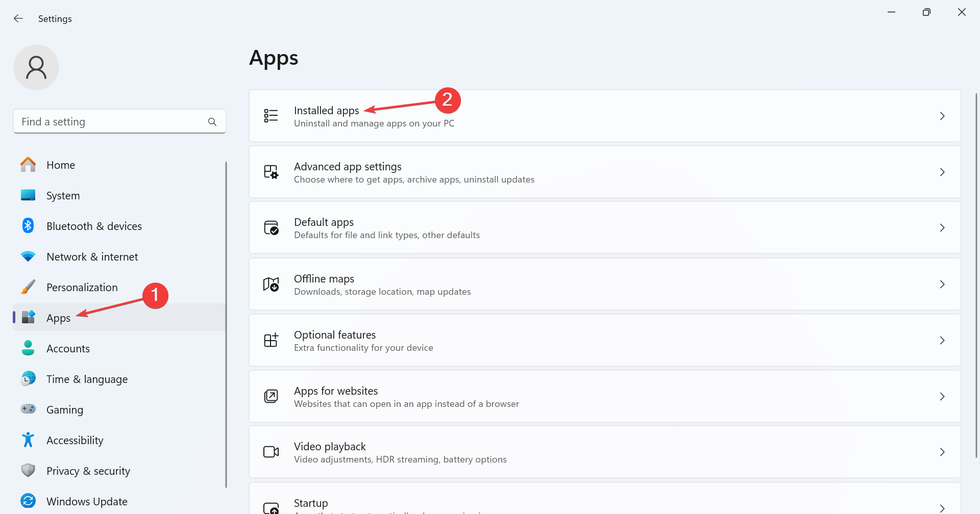The image size is (980, 514).
Task: Click the Time & language globe icon
Action: [28, 379]
